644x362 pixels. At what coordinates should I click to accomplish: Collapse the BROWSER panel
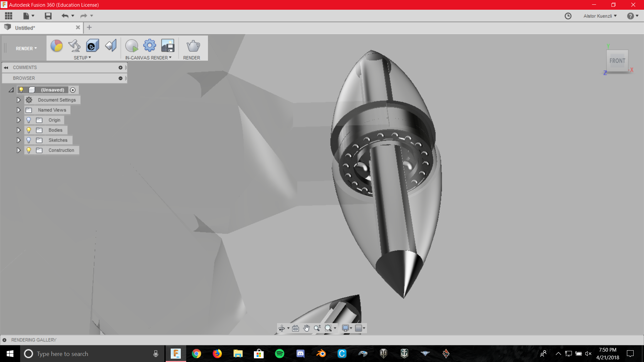click(x=120, y=78)
